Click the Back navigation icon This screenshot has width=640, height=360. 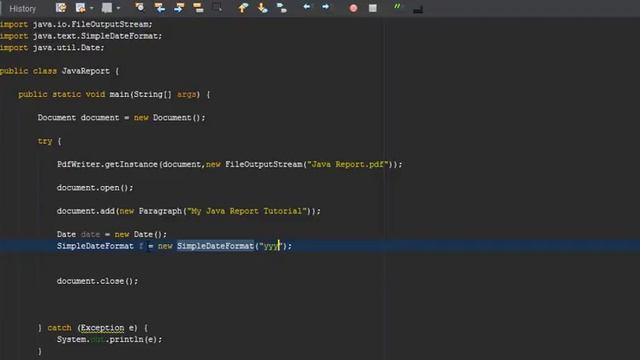click(80, 7)
